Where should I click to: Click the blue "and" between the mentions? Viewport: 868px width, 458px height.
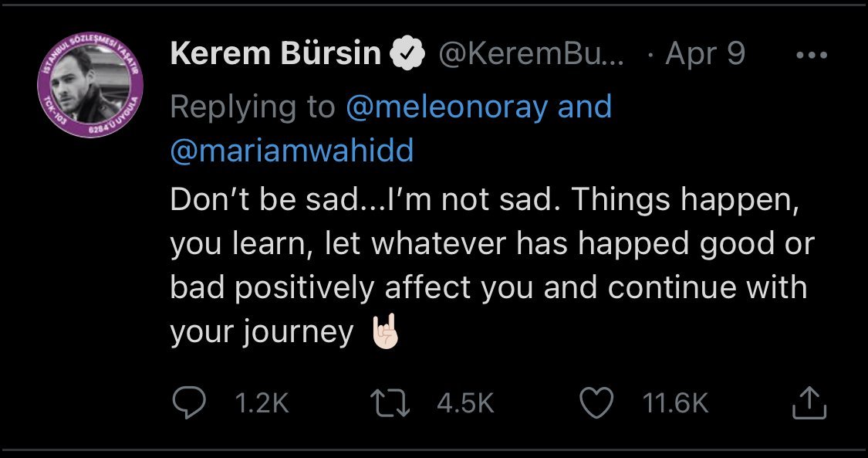tap(585, 107)
